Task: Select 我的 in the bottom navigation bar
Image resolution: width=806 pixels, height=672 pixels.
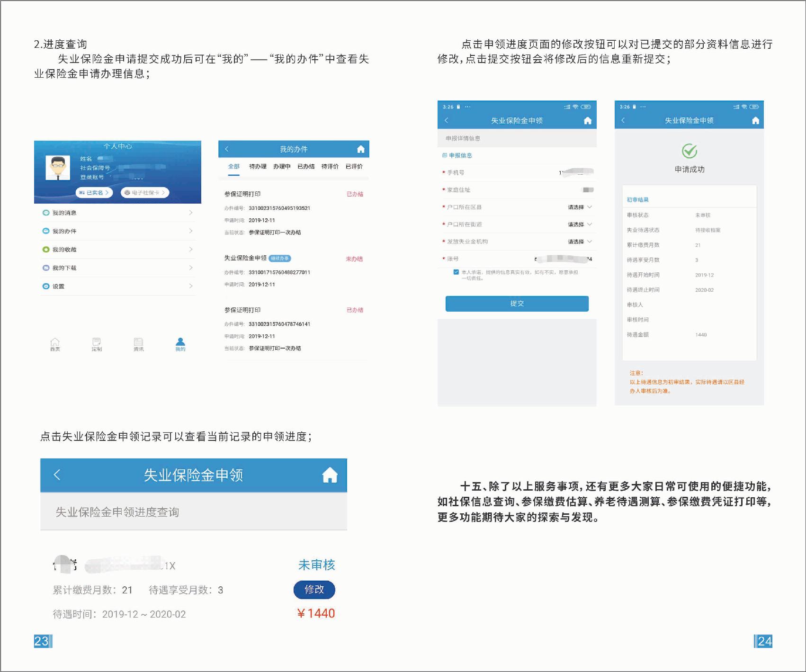Action: (180, 344)
